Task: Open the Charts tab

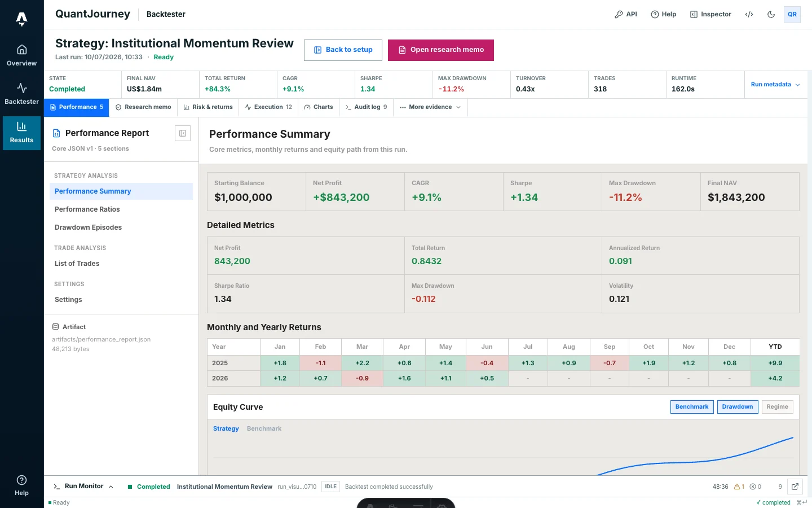Action: 319,107
